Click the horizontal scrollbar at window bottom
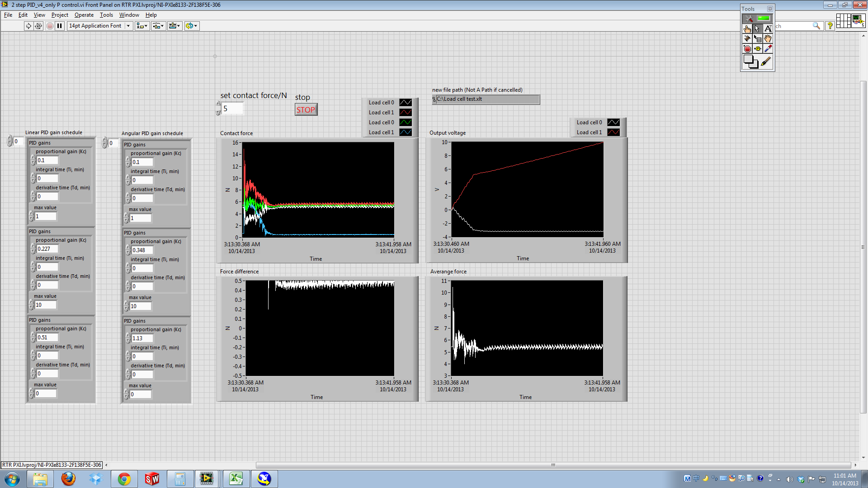 tap(553, 465)
